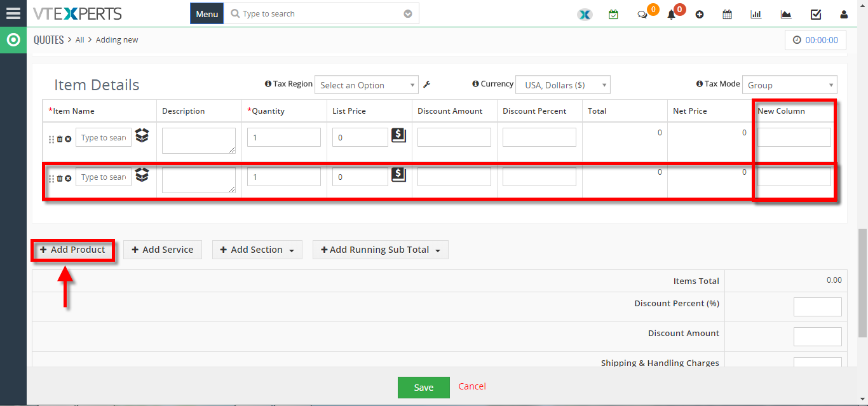Expand the search box dropdown arrow
The image size is (868, 406).
(x=408, y=14)
